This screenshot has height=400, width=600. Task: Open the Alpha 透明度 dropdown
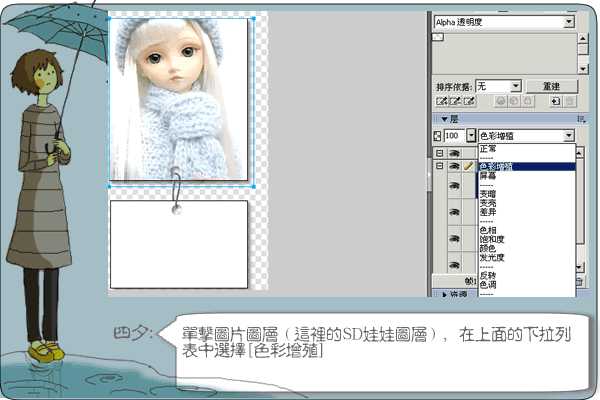(x=569, y=21)
